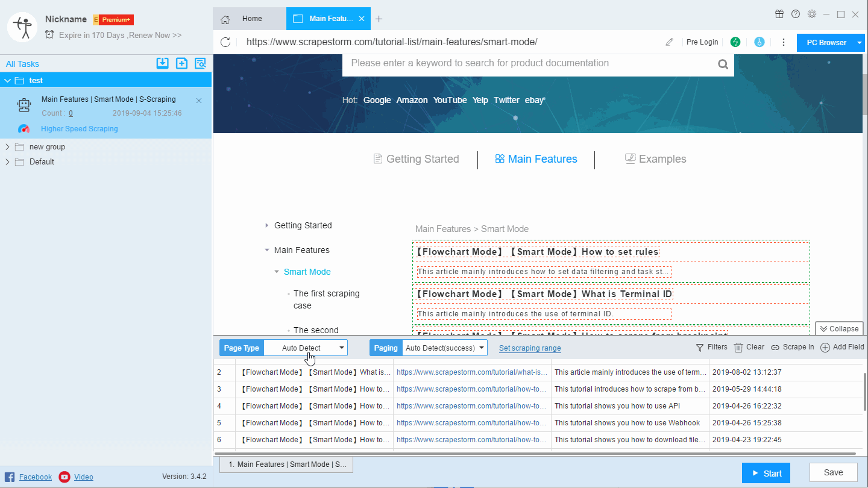Select the Main Featu... tab
Screen dimensions: 868x488
click(x=329, y=19)
